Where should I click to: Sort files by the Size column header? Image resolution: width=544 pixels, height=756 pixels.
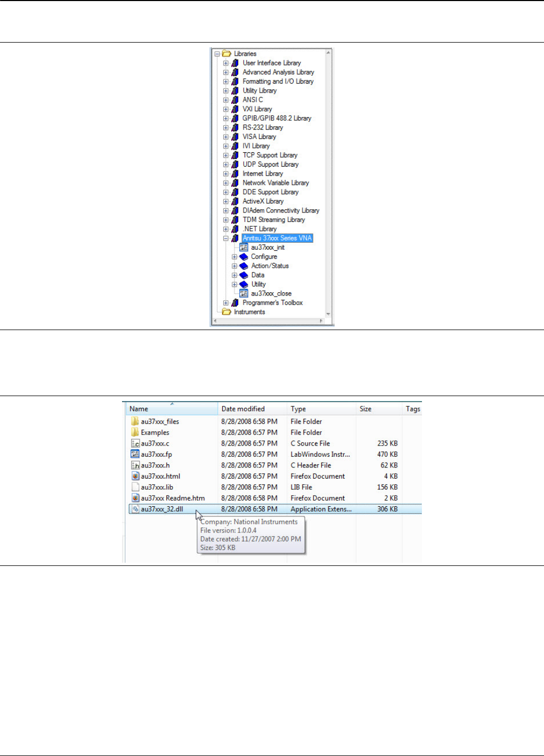pos(379,409)
